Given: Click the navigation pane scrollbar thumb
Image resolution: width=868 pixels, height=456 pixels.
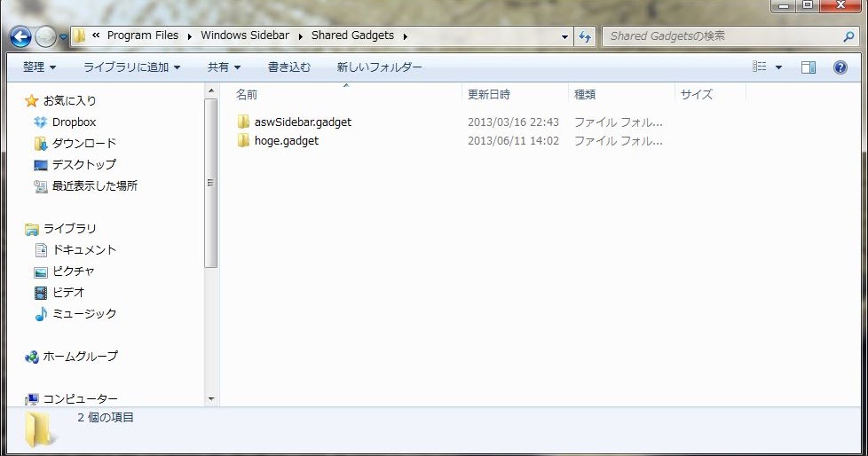Looking at the screenshot, I should (211, 183).
